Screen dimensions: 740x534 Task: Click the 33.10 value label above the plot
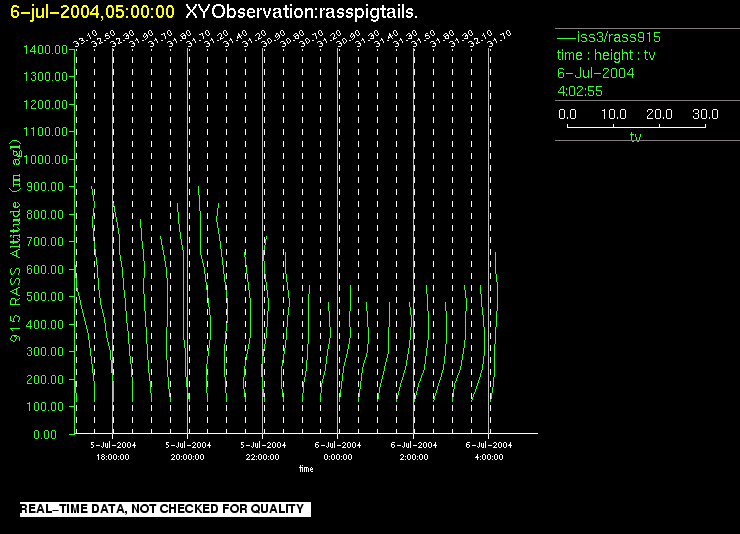[x=84, y=38]
